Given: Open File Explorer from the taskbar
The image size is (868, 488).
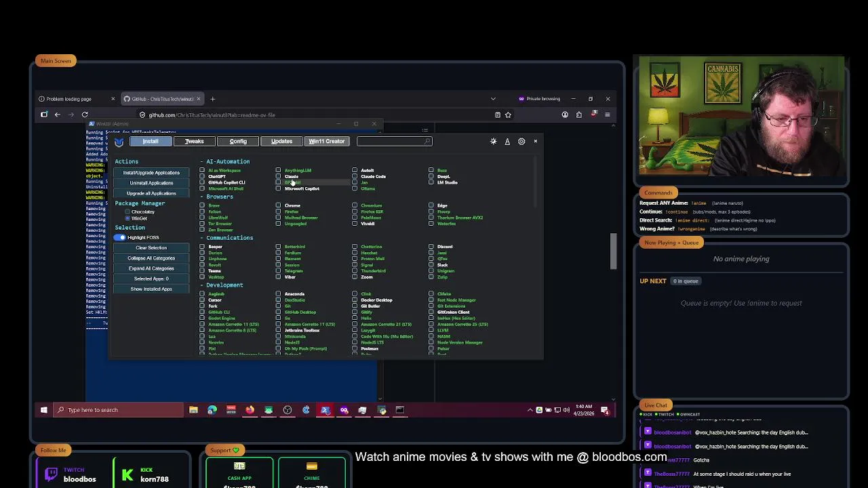Looking at the screenshot, I should (x=193, y=409).
